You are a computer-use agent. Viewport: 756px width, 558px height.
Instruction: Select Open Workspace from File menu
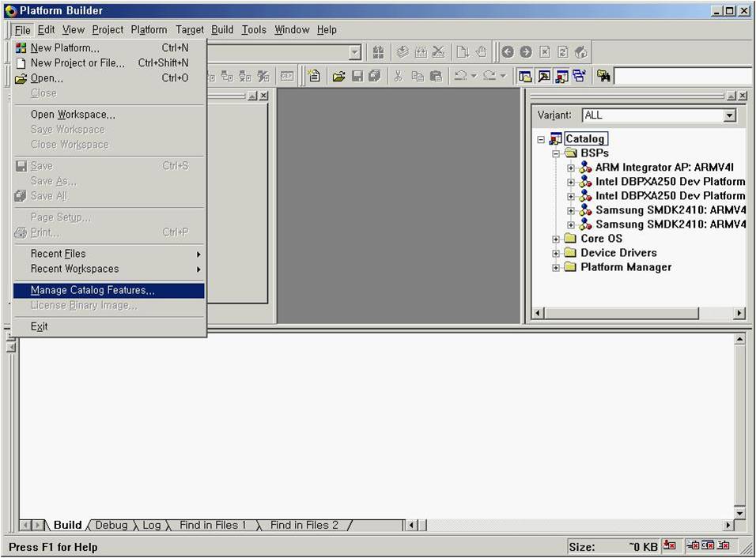coord(73,115)
